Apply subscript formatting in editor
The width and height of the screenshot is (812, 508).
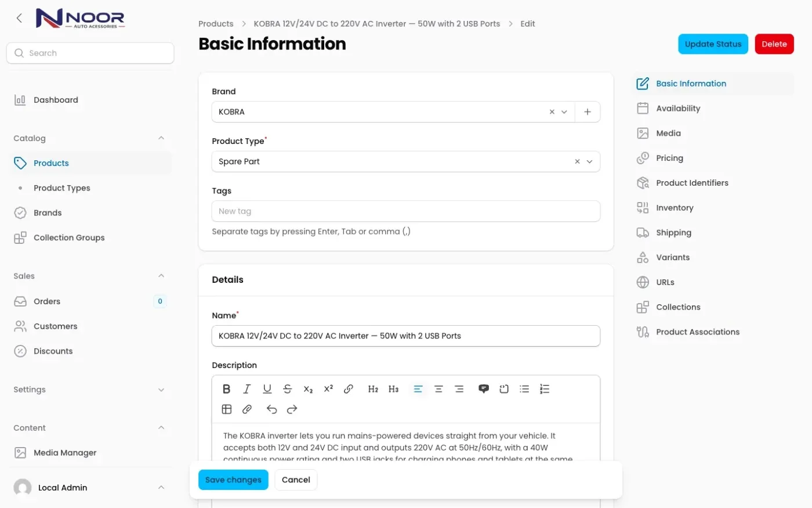coord(308,389)
